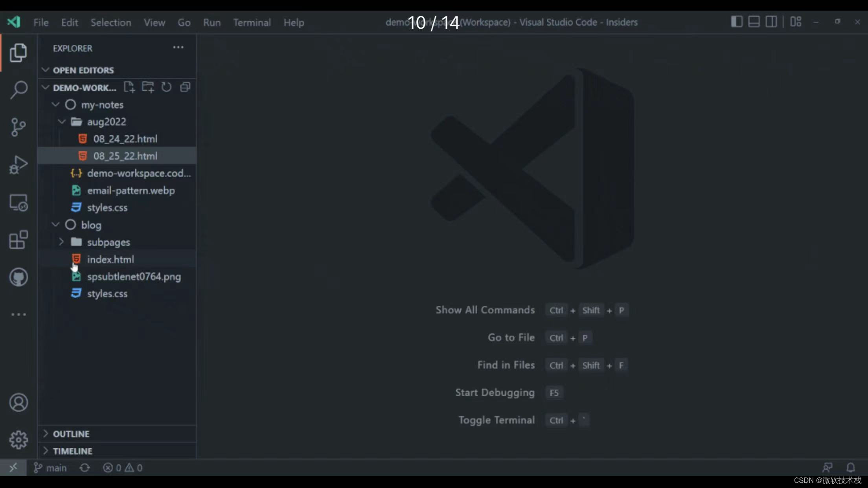868x488 pixels.
Task: Toggle bottom panel visibility
Action: point(754,22)
